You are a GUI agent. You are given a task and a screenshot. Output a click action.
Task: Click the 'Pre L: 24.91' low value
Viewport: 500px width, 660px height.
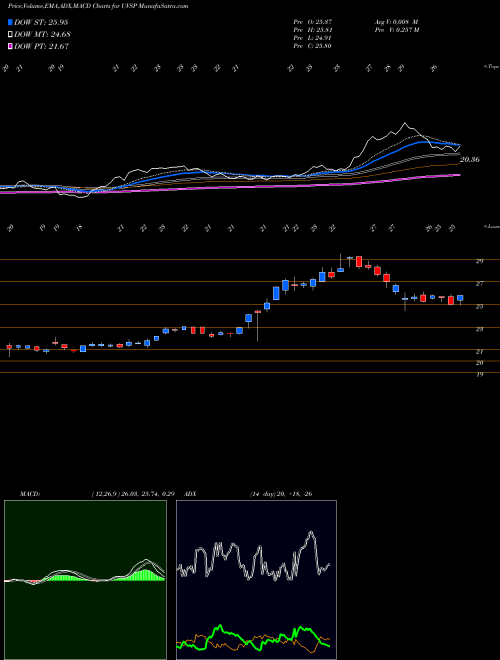point(313,38)
